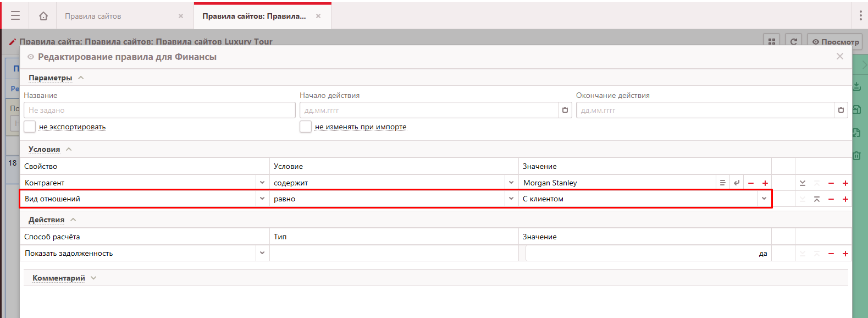Open the Контрагент property dropdown

pos(262,183)
